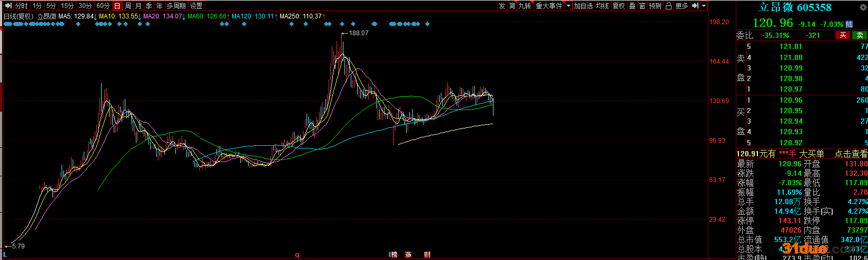Screen dimensions: 868x260
Task: Click the arrow-to-bar icon right of 更多
Action: (x=695, y=6)
